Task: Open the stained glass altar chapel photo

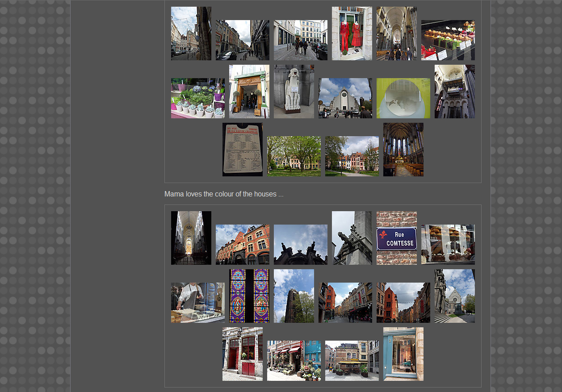Action: coord(403,150)
